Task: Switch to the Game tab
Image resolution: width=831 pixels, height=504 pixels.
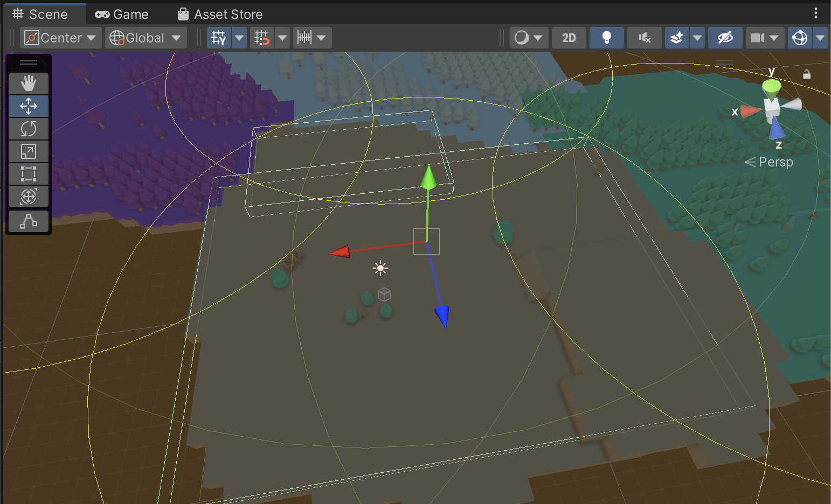Action: (x=122, y=14)
